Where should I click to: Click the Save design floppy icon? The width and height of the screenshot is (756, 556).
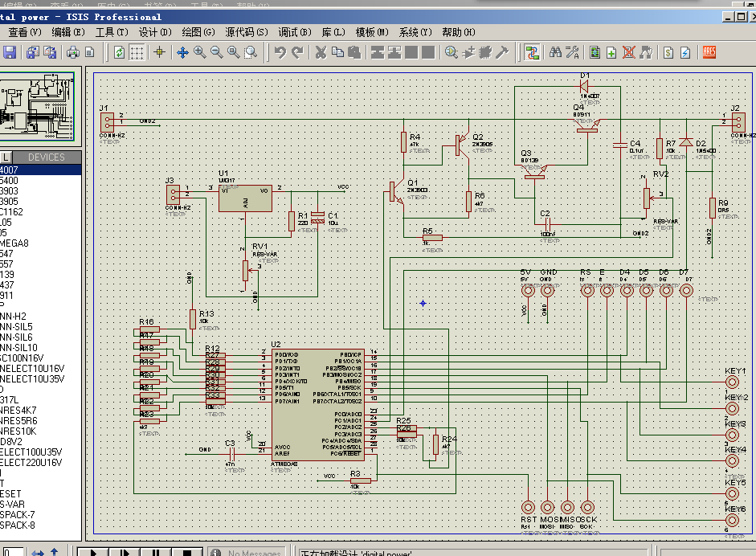coord(10,52)
